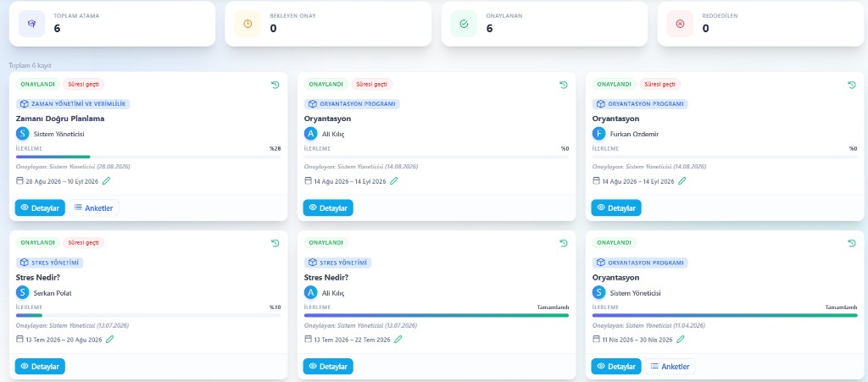Click the X icon in Reddedilen card

click(681, 24)
